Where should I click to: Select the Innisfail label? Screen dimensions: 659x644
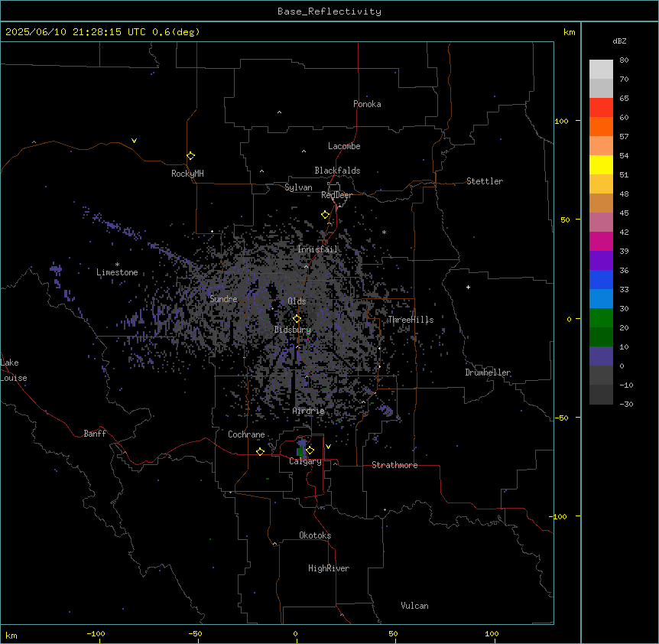pos(318,249)
